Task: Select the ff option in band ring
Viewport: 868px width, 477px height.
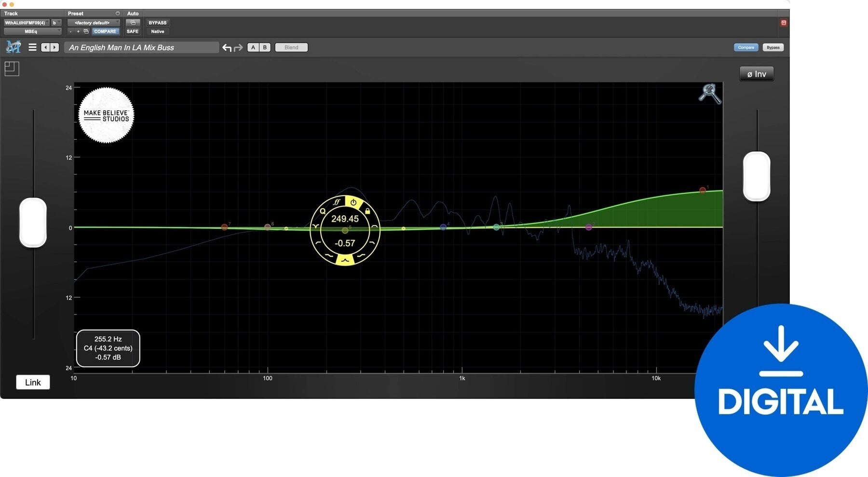Action: 337,202
